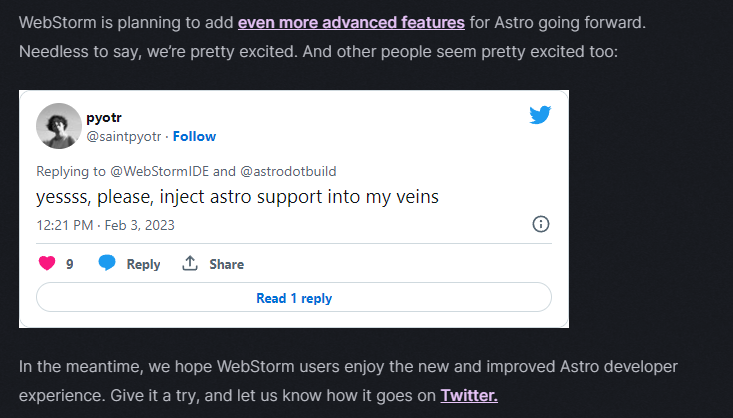Like the tweet with the heart icon
Image resolution: width=733 pixels, height=418 pixels.
pyautogui.click(x=46, y=264)
